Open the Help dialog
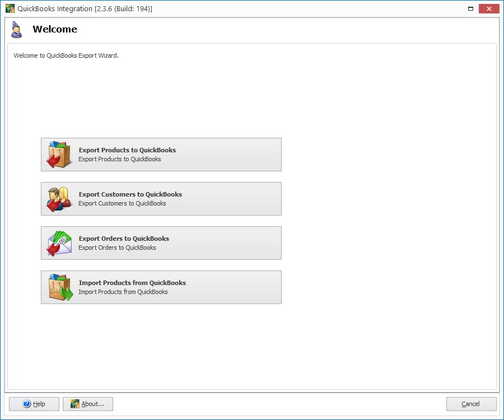Image resolution: width=504 pixels, height=420 pixels. (x=34, y=404)
